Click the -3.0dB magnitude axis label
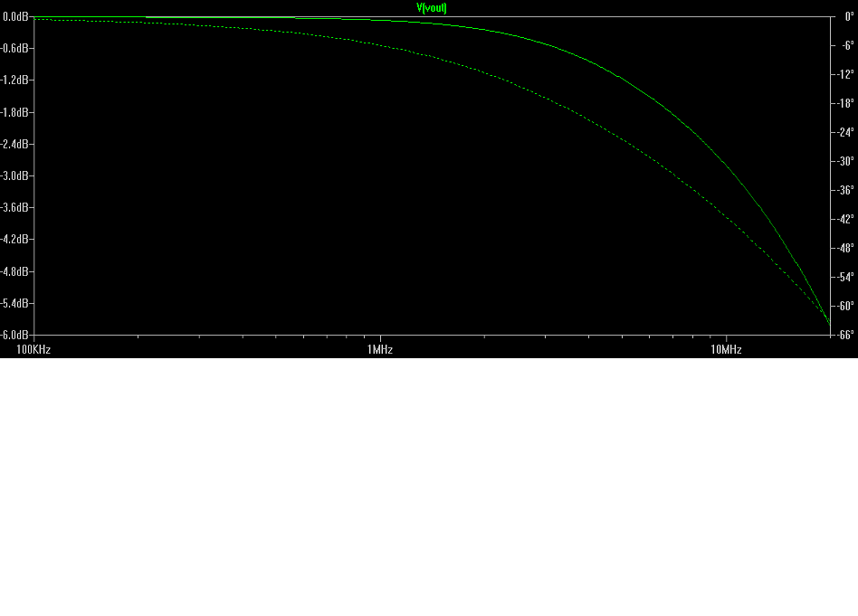858x616 pixels. [14, 175]
